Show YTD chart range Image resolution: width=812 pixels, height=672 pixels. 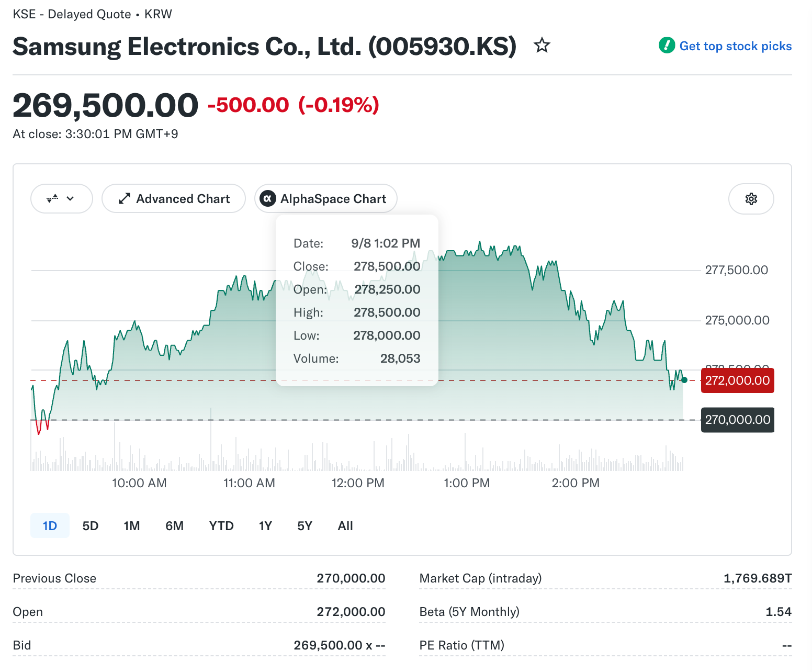(x=221, y=526)
